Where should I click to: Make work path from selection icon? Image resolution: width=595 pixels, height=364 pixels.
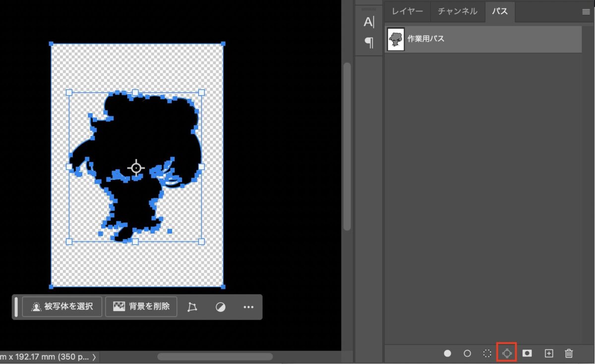pos(507,353)
